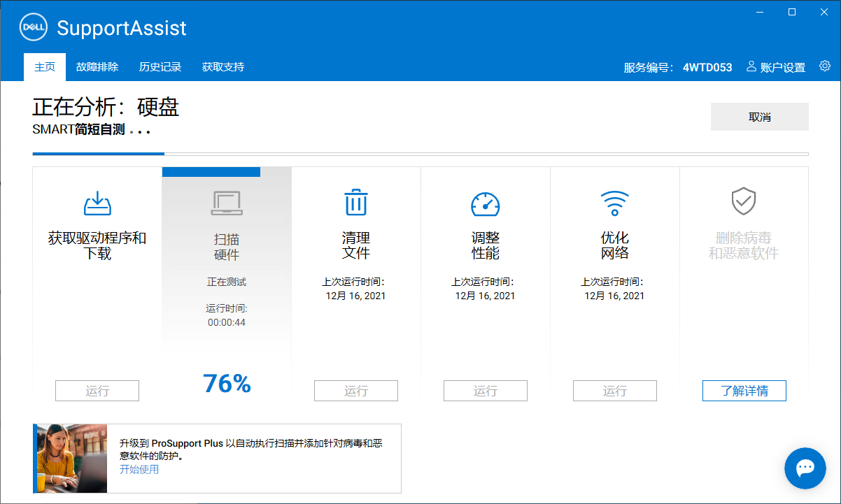
Task: Click the account person icon
Action: click(x=751, y=66)
